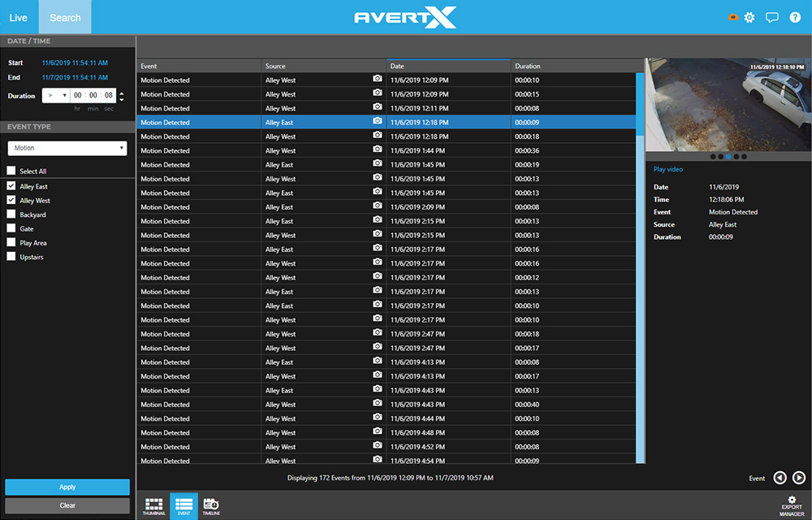The image size is (812, 520).
Task: Open the Timeline view
Action: click(x=212, y=505)
